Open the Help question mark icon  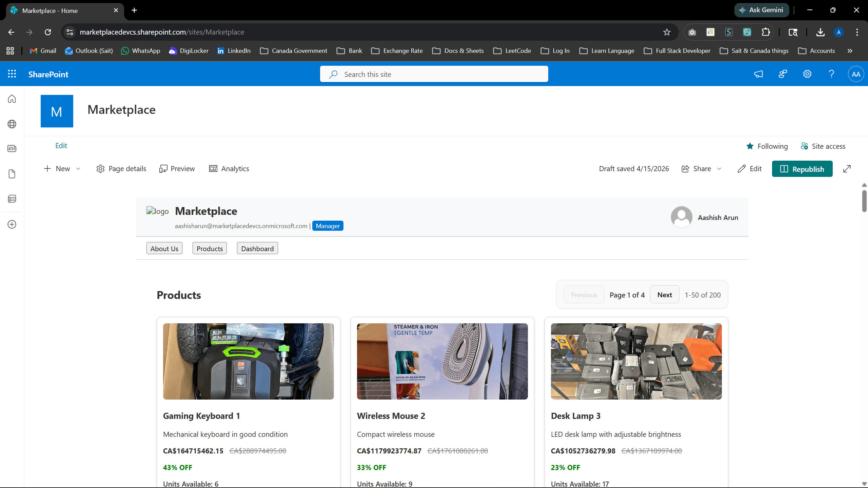pyautogui.click(x=831, y=74)
